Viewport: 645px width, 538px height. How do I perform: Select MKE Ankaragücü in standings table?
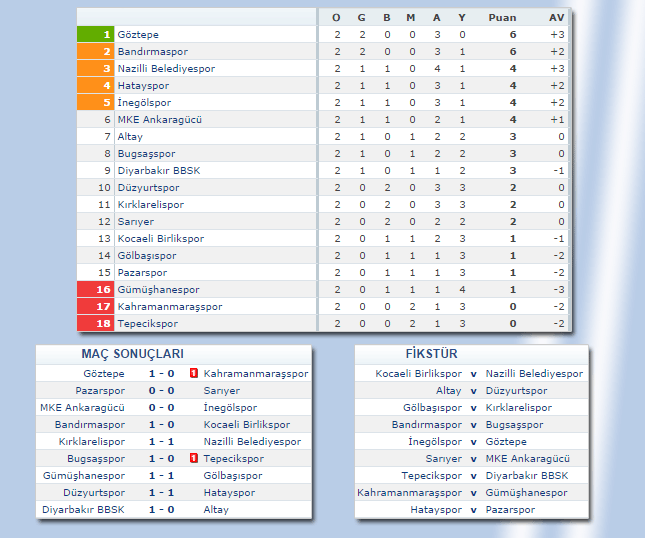(159, 119)
